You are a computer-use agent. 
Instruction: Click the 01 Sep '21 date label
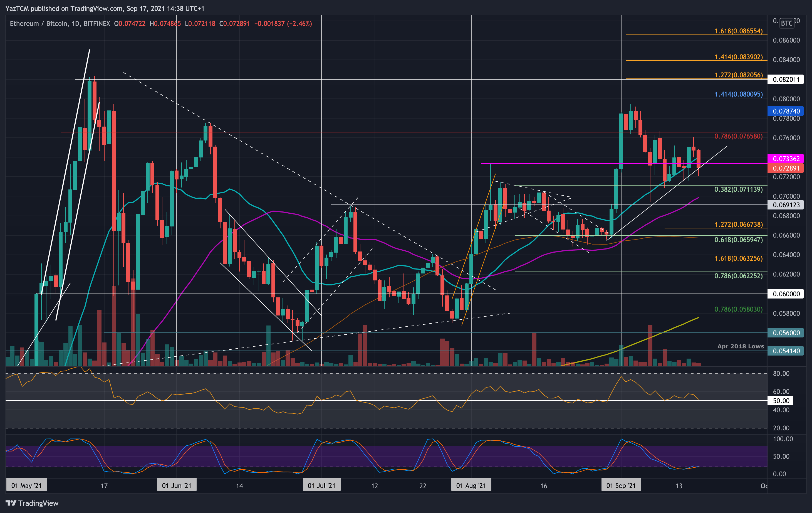click(x=622, y=485)
